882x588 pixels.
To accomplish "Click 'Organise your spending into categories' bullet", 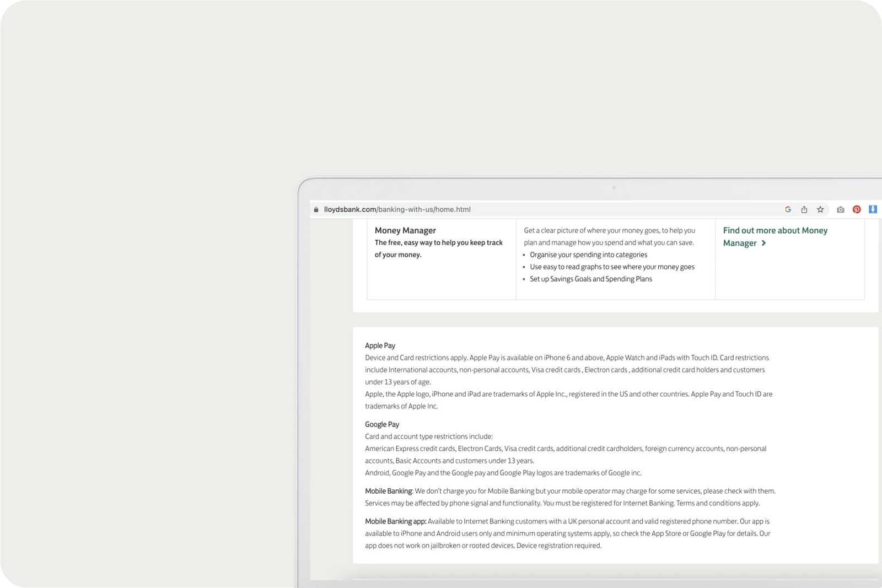I will click(x=588, y=255).
